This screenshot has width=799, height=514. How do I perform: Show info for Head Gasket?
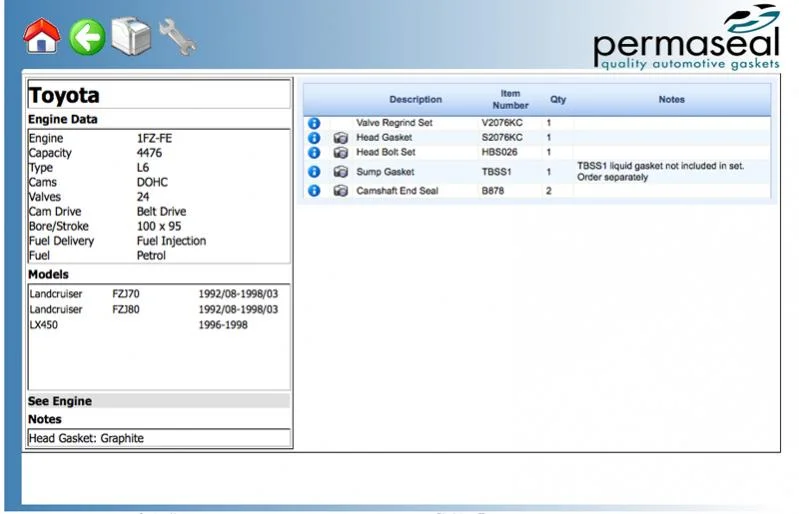tap(314, 138)
